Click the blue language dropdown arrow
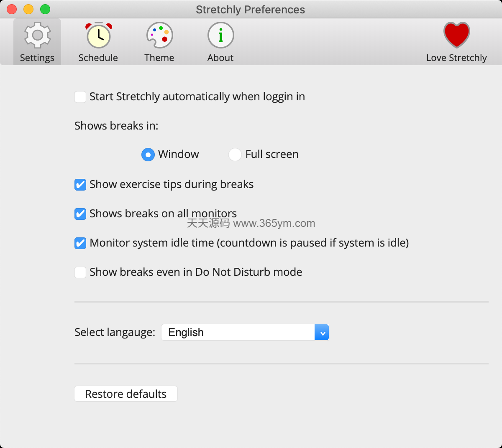 point(322,333)
